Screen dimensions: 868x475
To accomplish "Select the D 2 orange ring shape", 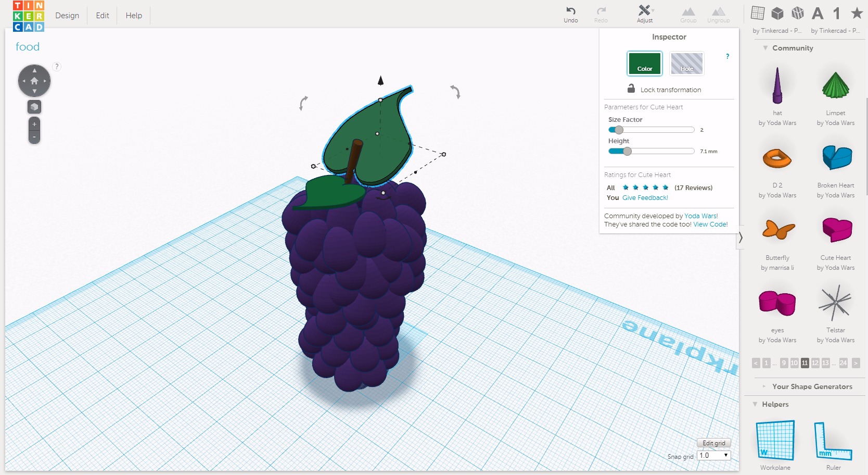I will coord(777,158).
